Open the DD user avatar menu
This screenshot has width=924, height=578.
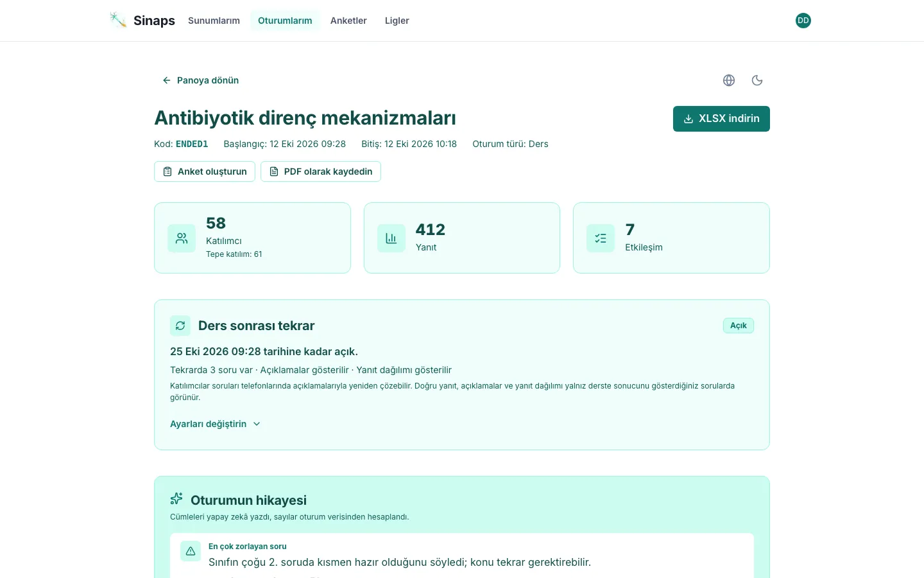pos(803,21)
